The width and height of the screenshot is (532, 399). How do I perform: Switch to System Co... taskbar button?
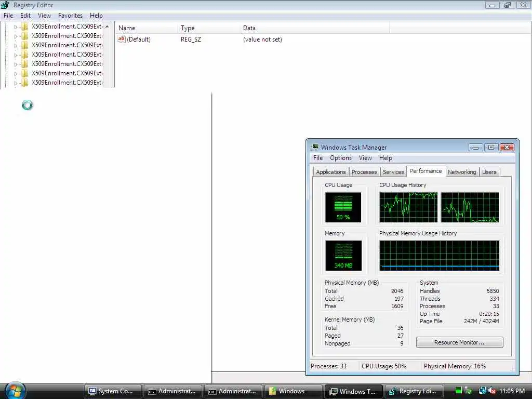113,391
